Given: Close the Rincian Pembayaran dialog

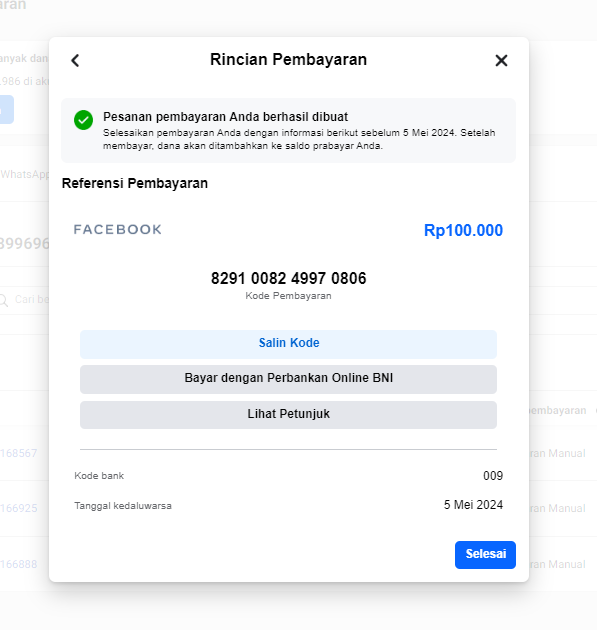Looking at the screenshot, I should pyautogui.click(x=501, y=61).
